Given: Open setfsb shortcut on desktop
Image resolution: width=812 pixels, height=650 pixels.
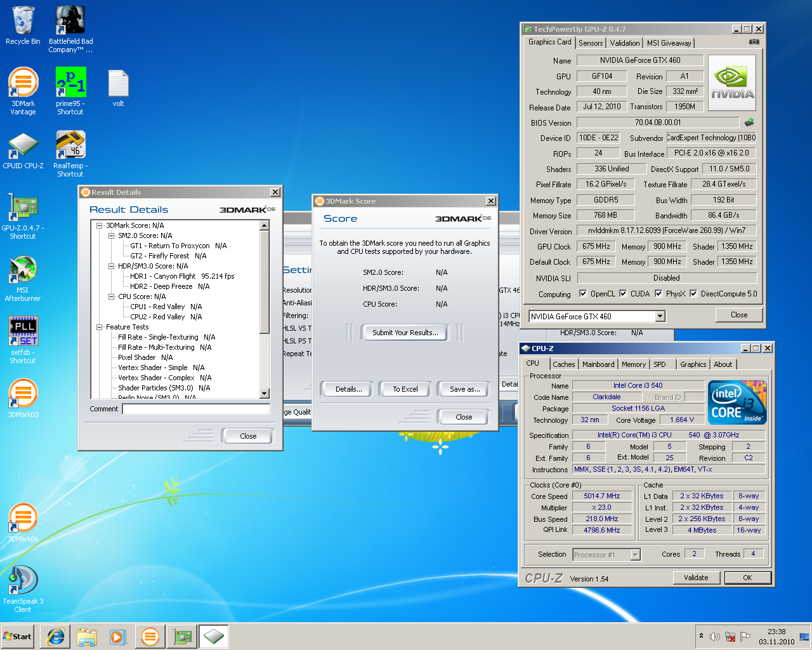Looking at the screenshot, I should (23, 340).
